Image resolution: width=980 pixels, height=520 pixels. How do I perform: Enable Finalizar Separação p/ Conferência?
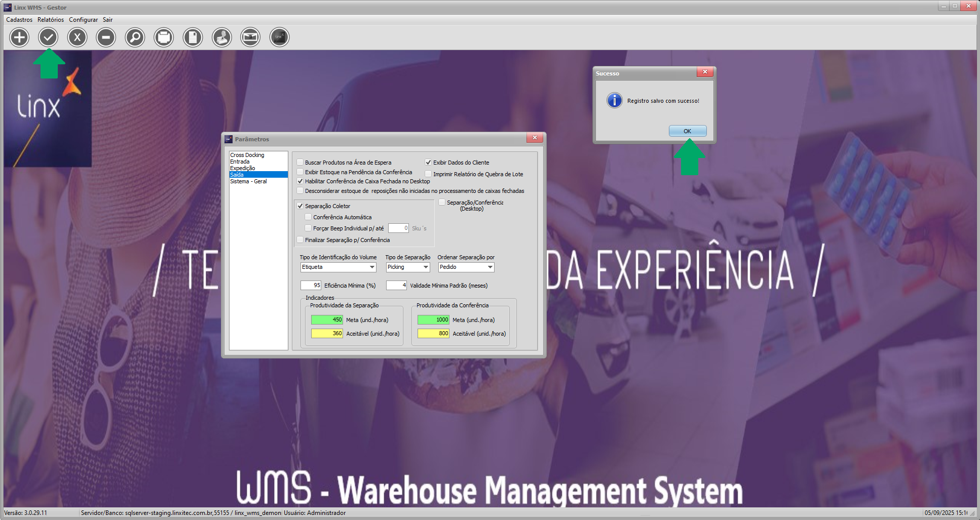(300, 240)
